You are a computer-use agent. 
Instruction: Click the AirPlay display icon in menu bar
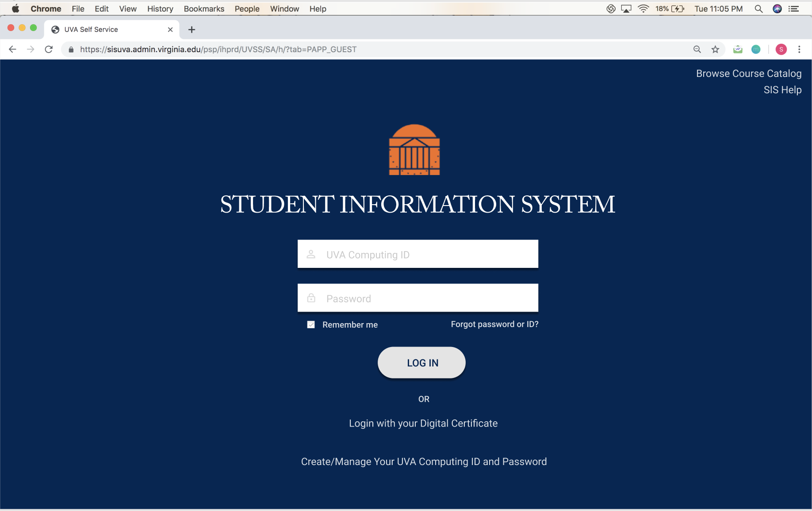click(626, 9)
